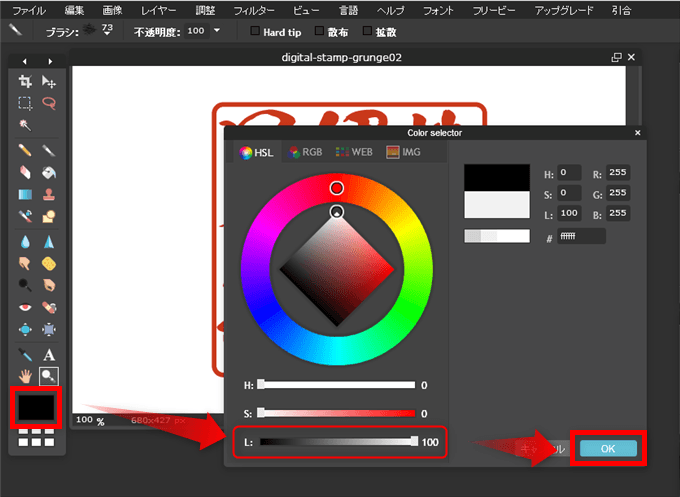680x497 pixels.
Task: Open the フォント menu
Action: (438, 10)
